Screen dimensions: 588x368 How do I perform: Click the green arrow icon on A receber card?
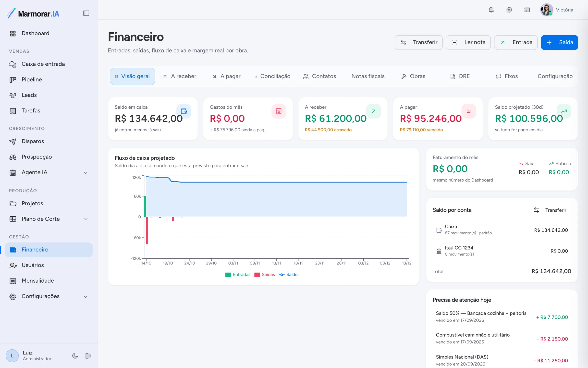[x=374, y=111]
